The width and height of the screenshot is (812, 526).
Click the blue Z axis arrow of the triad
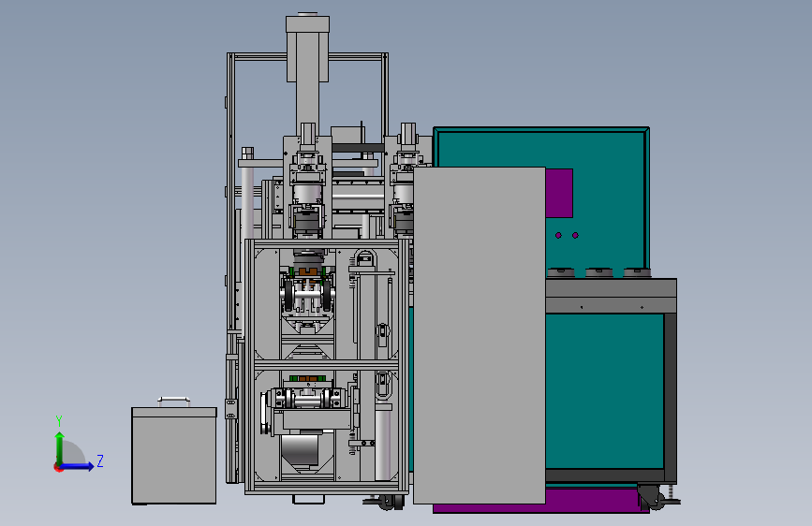[x=78, y=466]
